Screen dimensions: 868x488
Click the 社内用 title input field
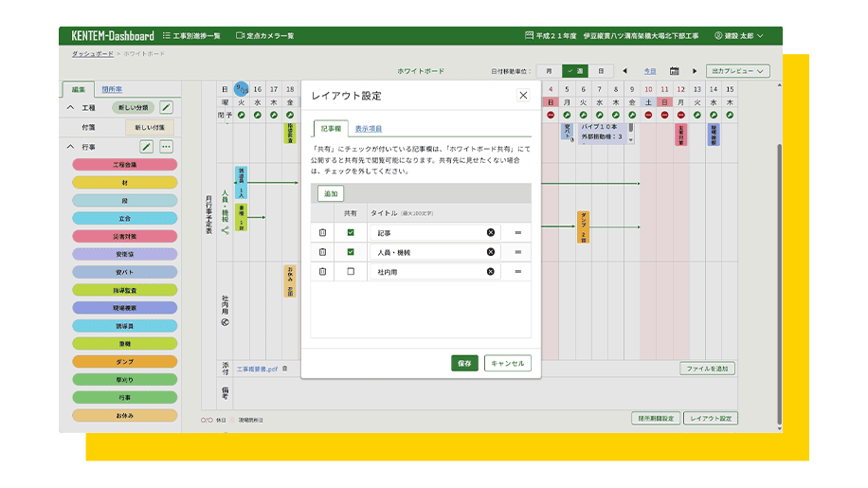(435, 272)
